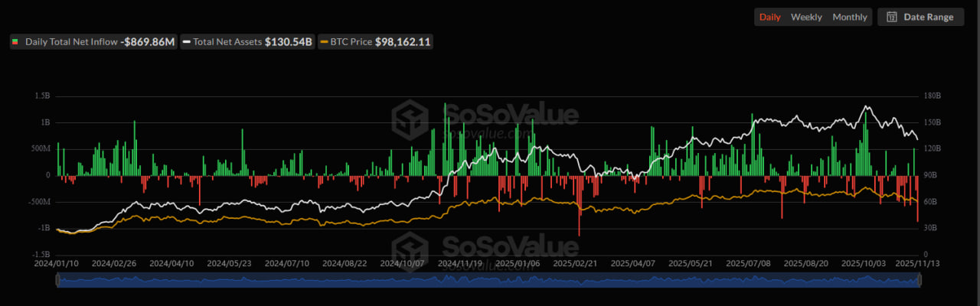
Task: Click the Daily Total Net Inflow legend icon
Action: click(15, 41)
